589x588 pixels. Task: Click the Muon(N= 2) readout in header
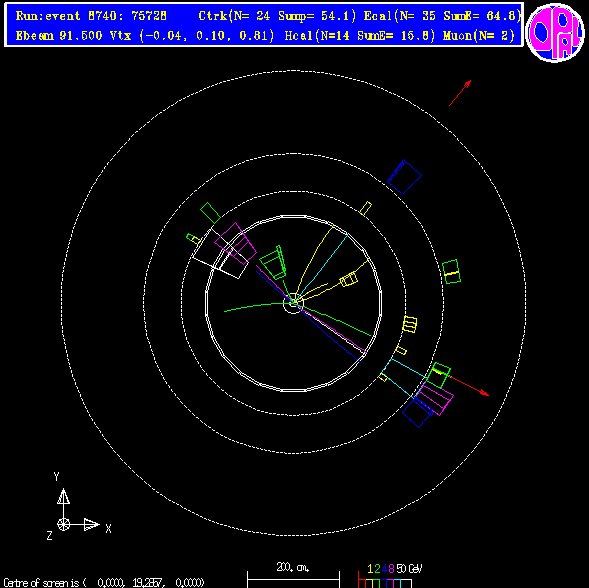point(479,36)
